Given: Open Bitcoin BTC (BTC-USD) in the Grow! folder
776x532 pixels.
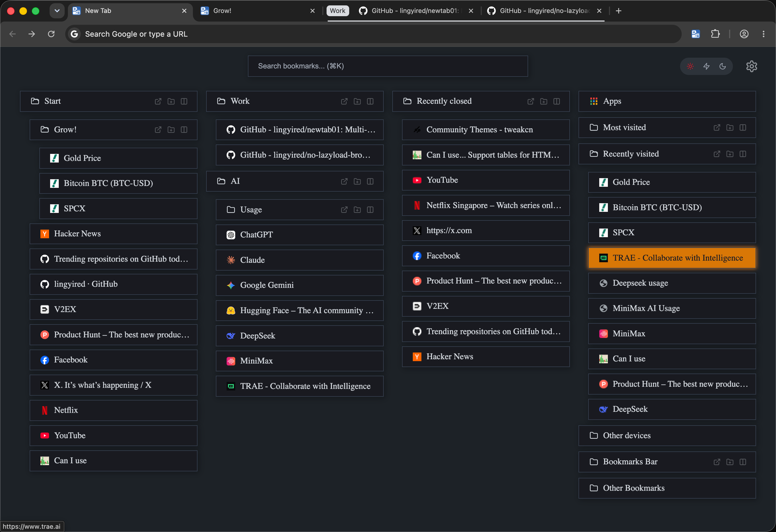Looking at the screenshot, I should click(x=118, y=183).
